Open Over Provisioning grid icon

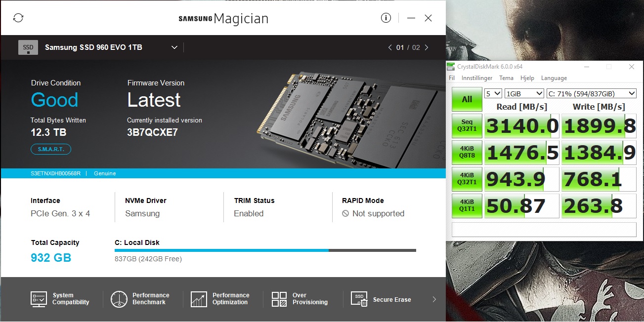pos(279,299)
